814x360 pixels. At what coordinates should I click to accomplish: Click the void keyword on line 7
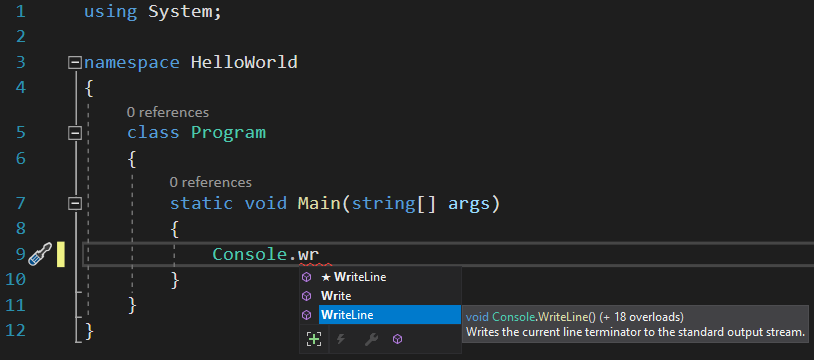265,203
